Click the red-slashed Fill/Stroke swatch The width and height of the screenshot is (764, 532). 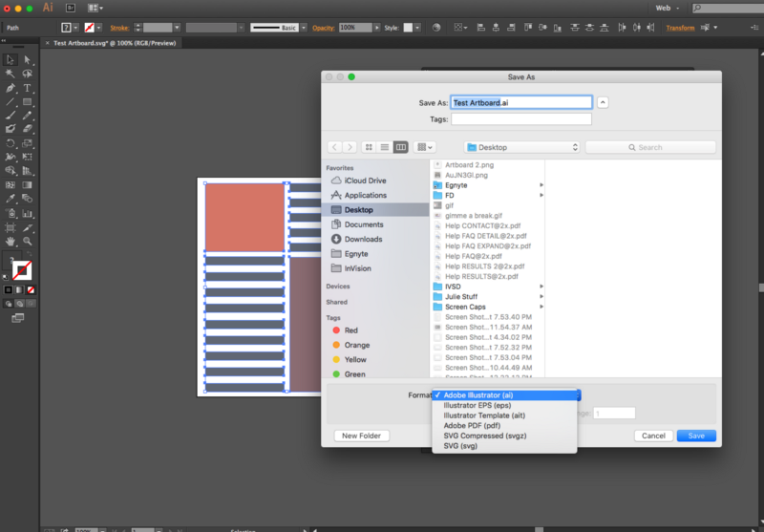click(x=22, y=270)
